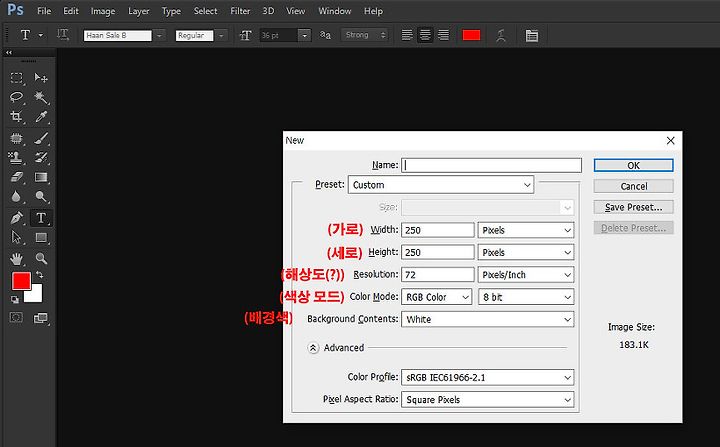Reset default foreground and background colors
This screenshot has width=720, height=447.
(x=15, y=300)
